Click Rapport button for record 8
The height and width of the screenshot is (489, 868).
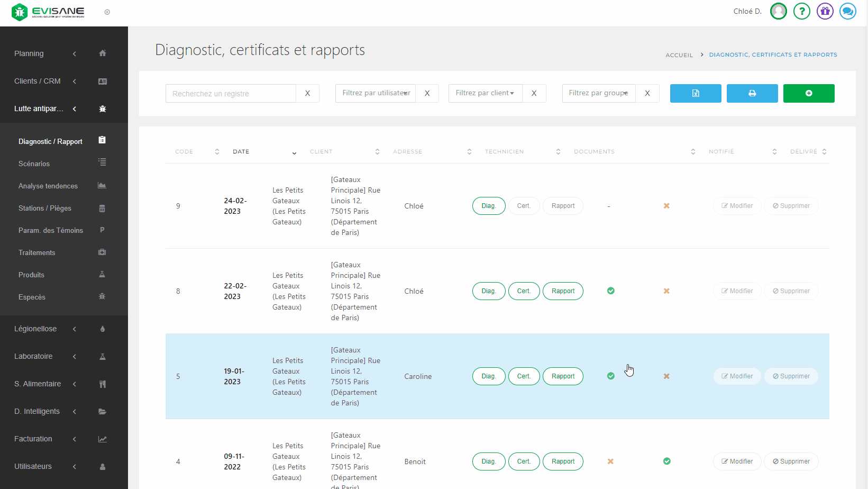pos(563,291)
